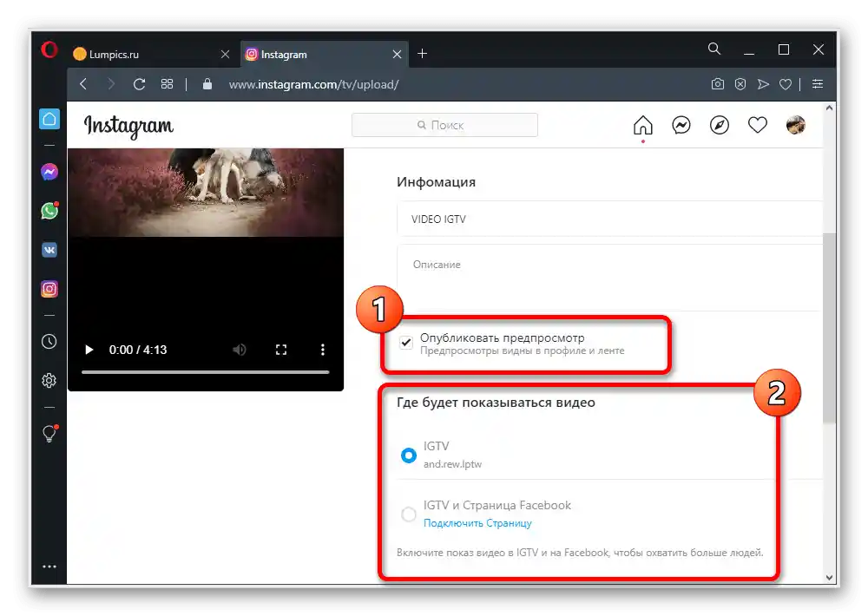This screenshot has width=868, height=616.
Task: Toggle Опубликовать предпросмотр checkbox
Action: click(x=406, y=343)
